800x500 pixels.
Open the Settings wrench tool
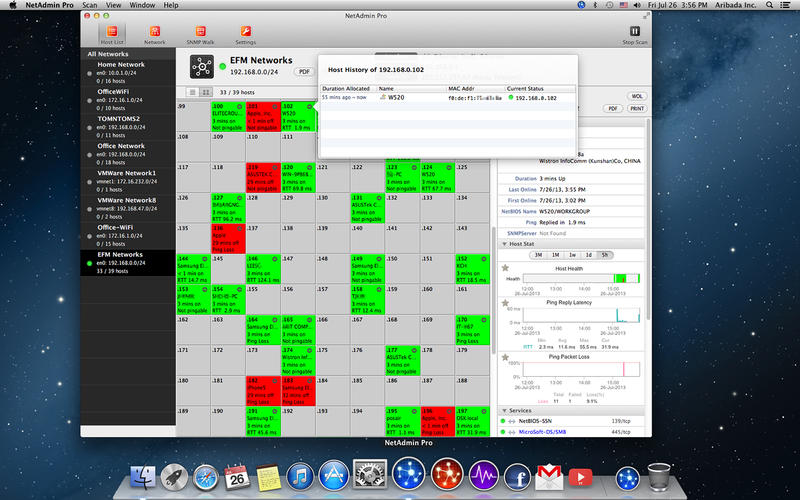[245, 35]
